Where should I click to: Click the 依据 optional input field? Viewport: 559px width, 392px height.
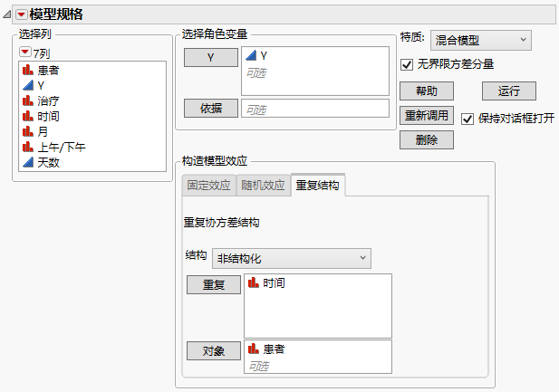(314, 109)
